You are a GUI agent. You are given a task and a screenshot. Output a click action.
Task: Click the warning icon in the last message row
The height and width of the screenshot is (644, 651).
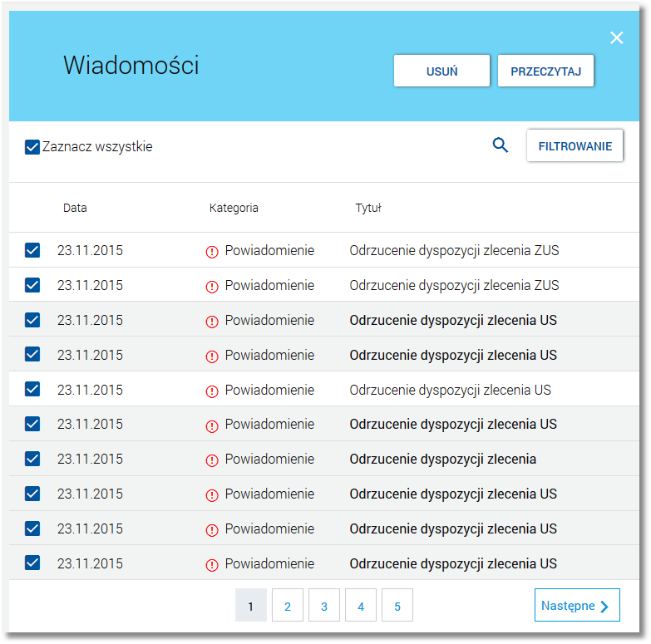212,565
